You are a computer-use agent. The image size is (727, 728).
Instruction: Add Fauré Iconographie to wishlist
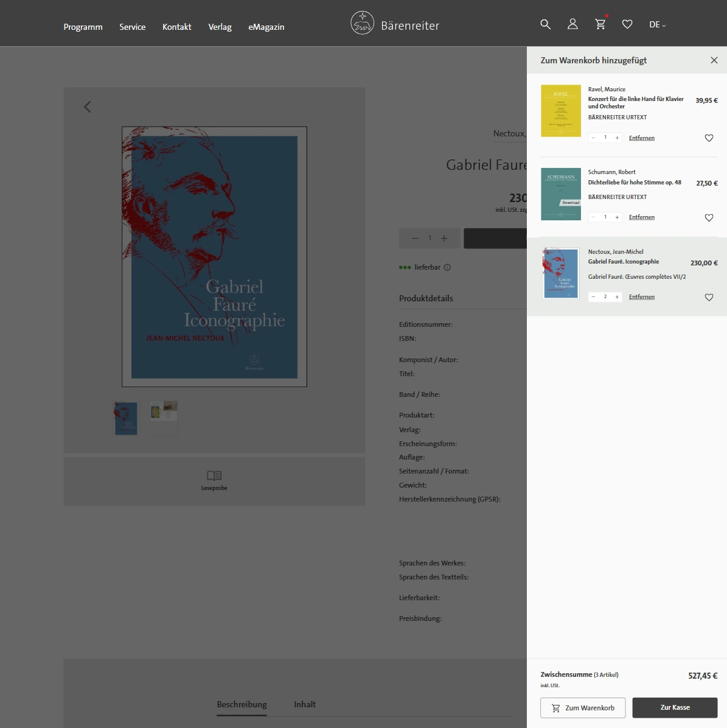(x=709, y=297)
